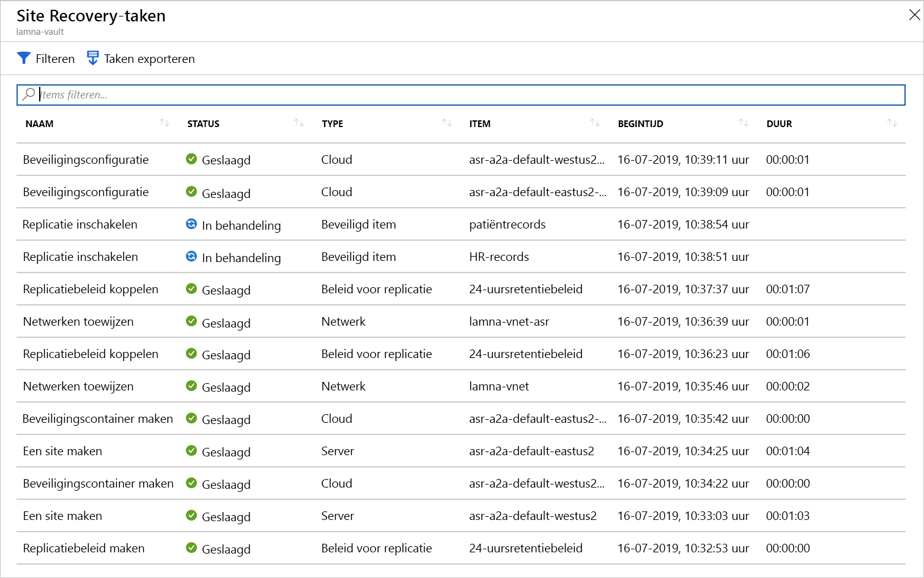This screenshot has width=924, height=578.
Task: Click the NAAM column header
Action: coord(39,123)
